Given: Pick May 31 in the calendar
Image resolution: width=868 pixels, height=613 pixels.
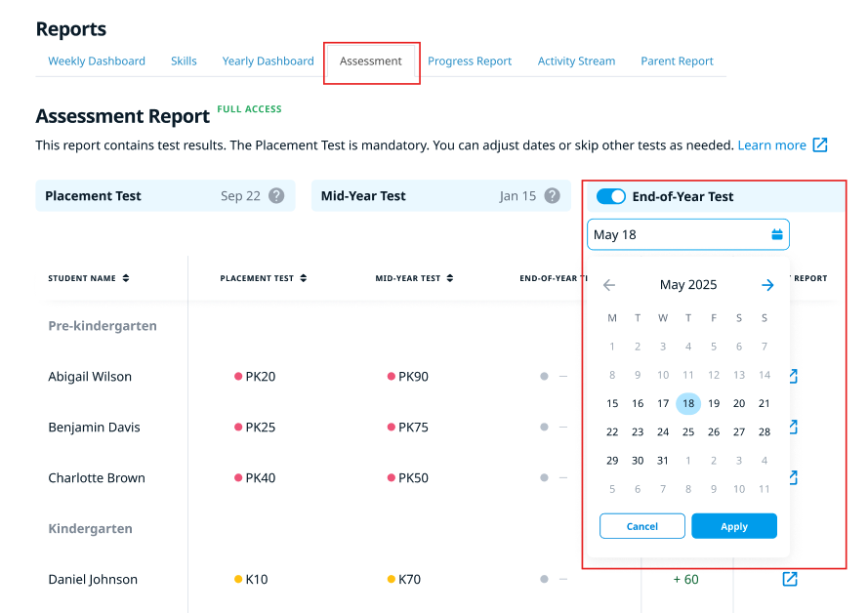Looking at the screenshot, I should 663,461.
